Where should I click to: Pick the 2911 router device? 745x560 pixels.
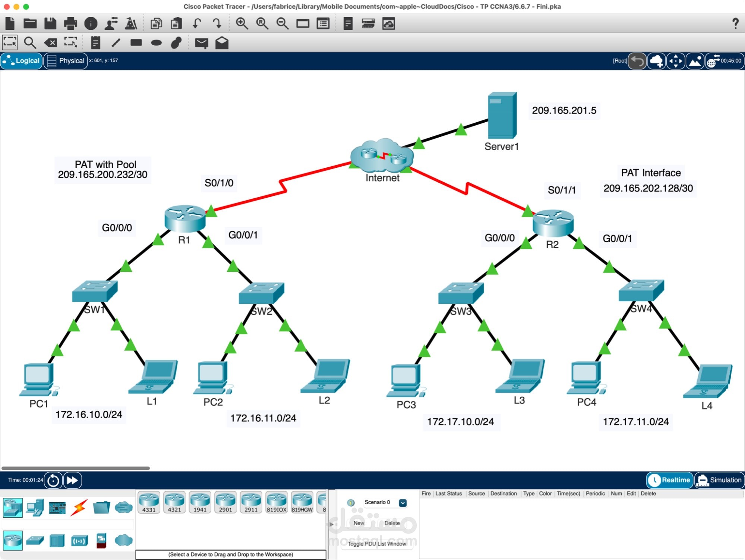pyautogui.click(x=251, y=503)
